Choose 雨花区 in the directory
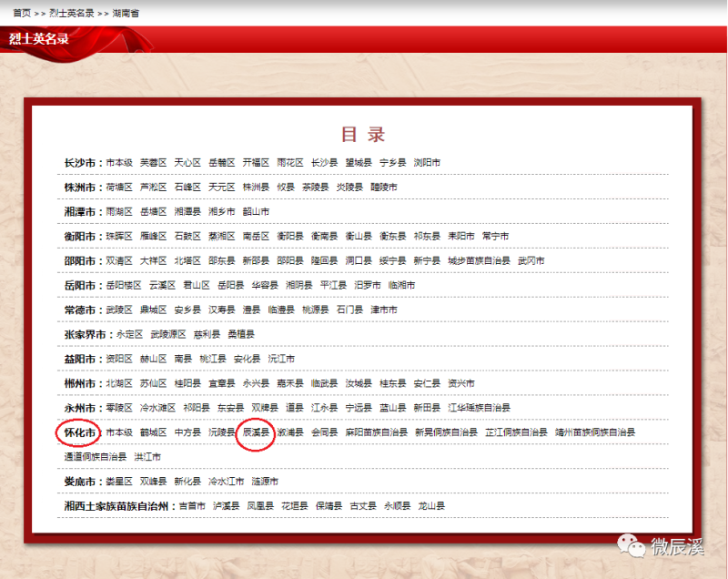Viewport: 728px width, 579px height. tap(290, 163)
